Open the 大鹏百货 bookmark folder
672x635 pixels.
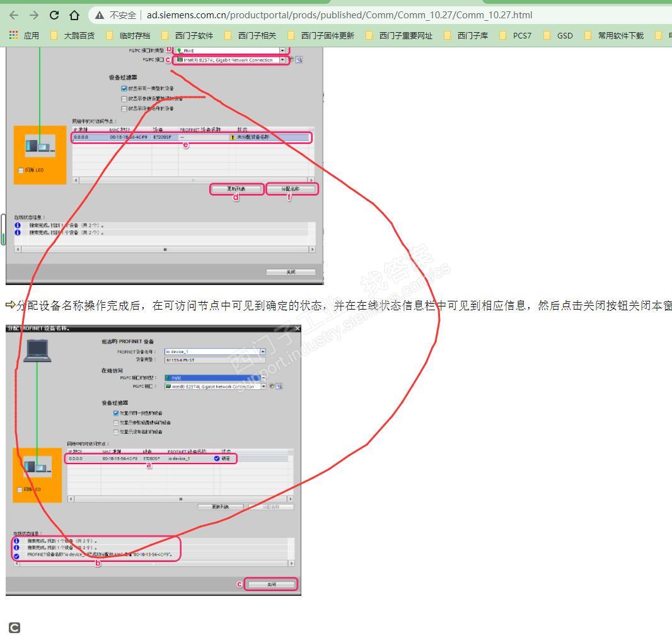(72, 35)
